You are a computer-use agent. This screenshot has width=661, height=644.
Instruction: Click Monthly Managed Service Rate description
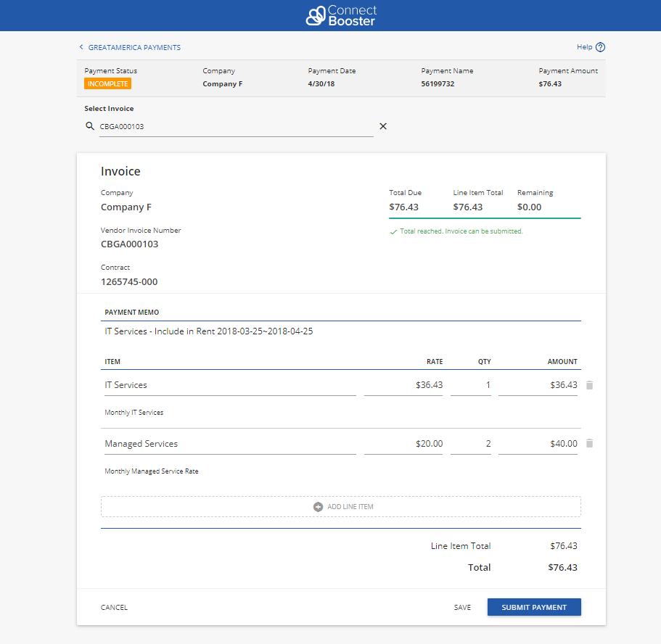(x=152, y=471)
